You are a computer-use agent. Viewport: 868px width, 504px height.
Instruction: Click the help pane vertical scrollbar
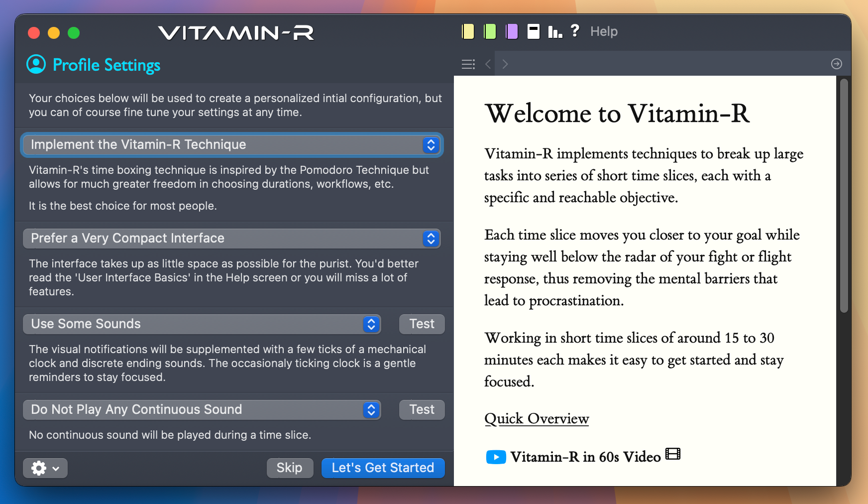(844, 196)
